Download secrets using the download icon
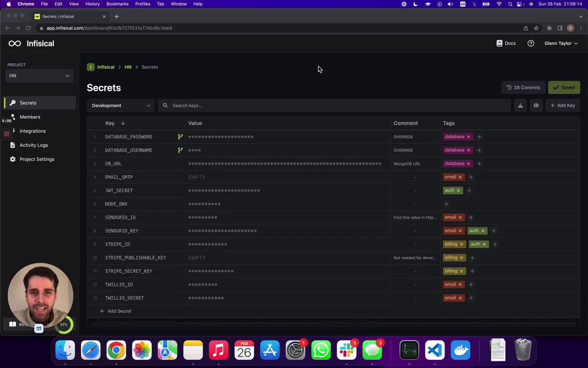The height and width of the screenshot is (368, 588). [520, 105]
